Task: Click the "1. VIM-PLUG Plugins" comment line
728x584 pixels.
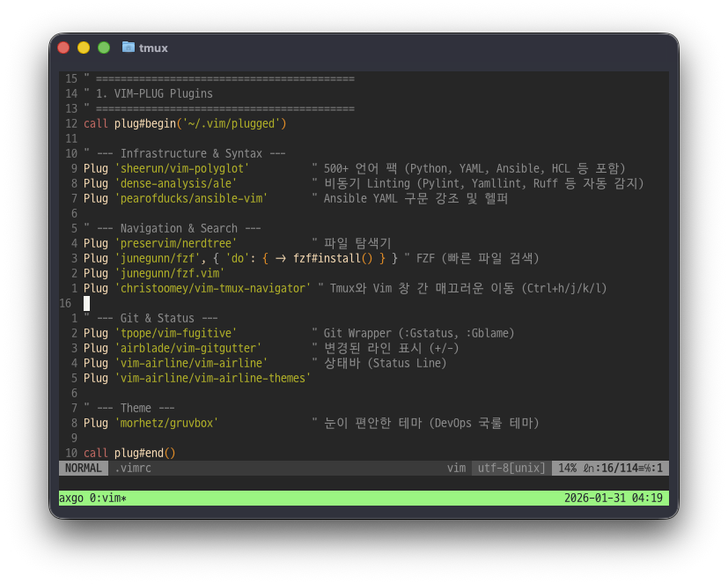Action: pyautogui.click(x=148, y=94)
